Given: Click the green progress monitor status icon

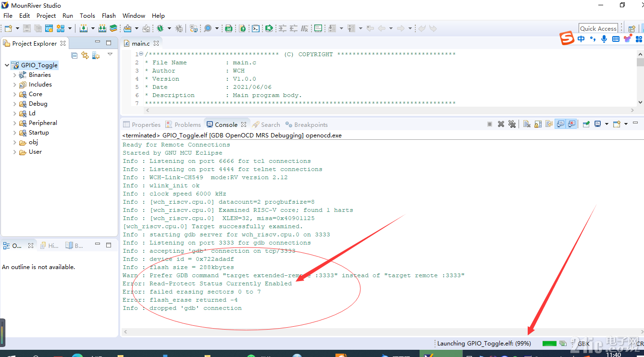Looking at the screenshot, I should 563,344.
